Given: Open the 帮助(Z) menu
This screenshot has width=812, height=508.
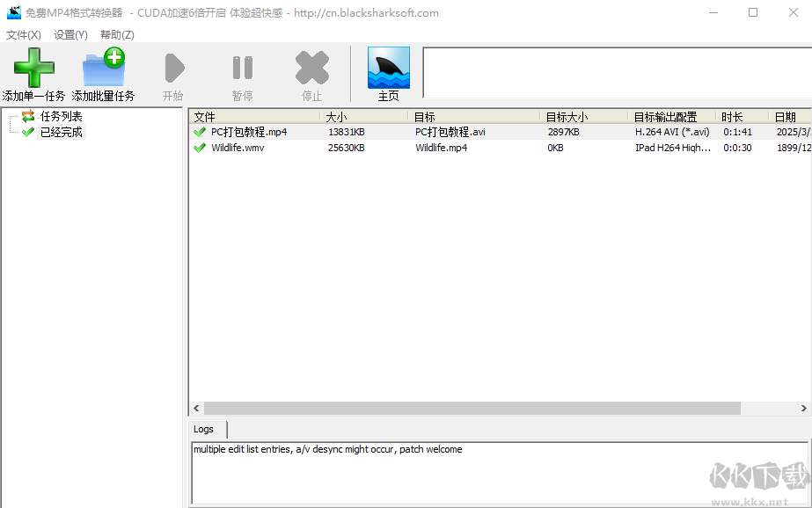Looking at the screenshot, I should (x=117, y=34).
